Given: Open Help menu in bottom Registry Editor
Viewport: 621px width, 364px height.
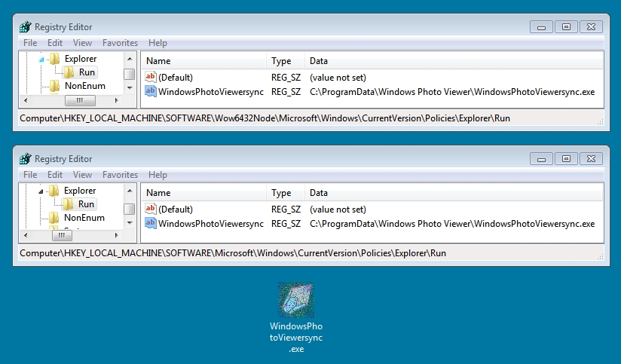Looking at the screenshot, I should coord(158,175).
